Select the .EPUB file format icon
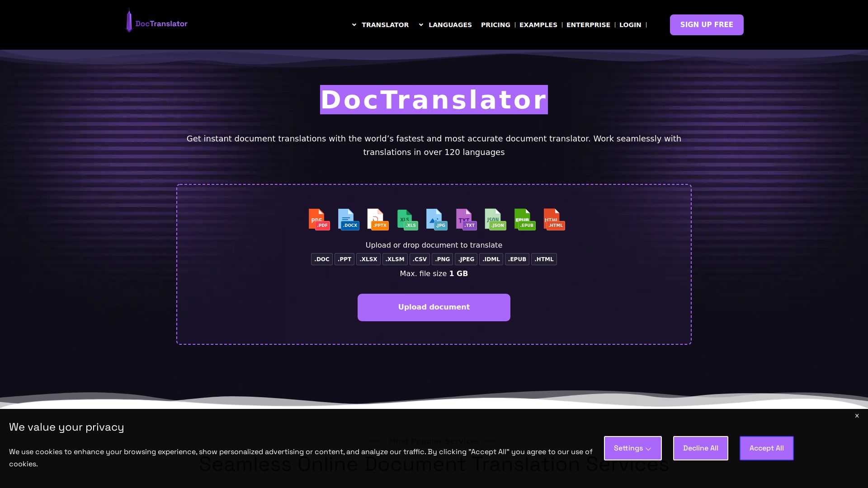Image resolution: width=868 pixels, height=488 pixels. (x=524, y=220)
